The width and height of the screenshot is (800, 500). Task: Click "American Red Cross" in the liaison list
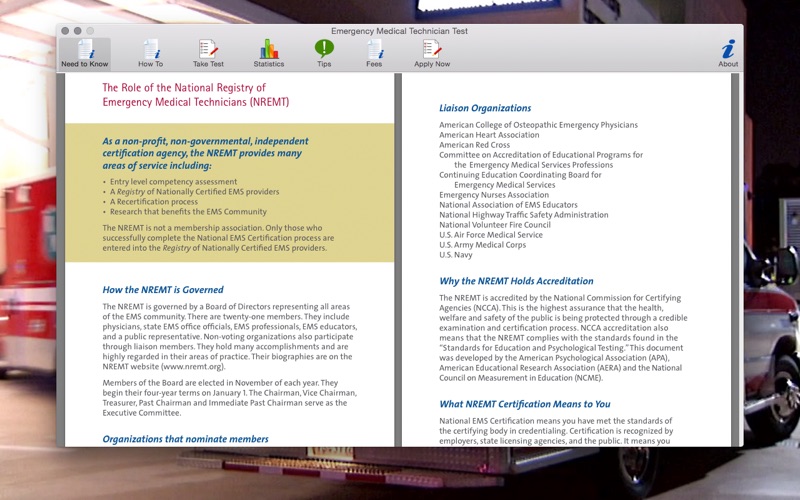474,145
